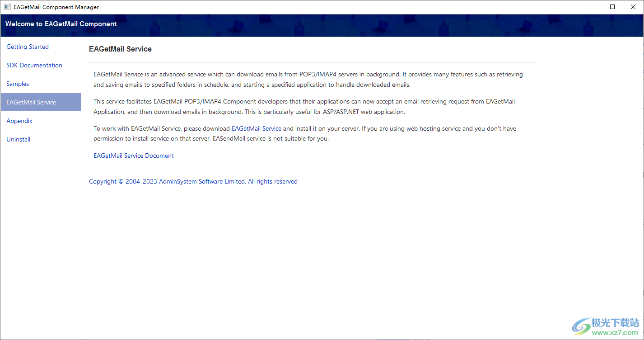Click the 'EAGetMail Service' page heading

tap(120, 49)
